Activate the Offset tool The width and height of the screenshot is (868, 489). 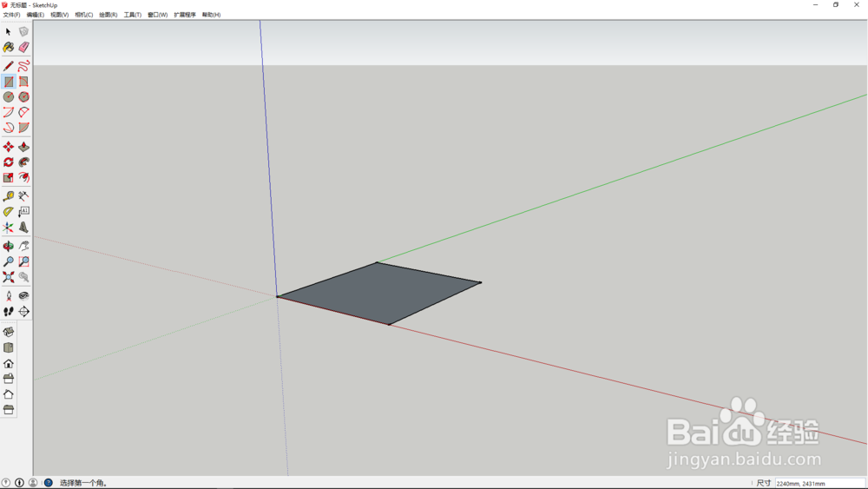pyautogui.click(x=23, y=178)
